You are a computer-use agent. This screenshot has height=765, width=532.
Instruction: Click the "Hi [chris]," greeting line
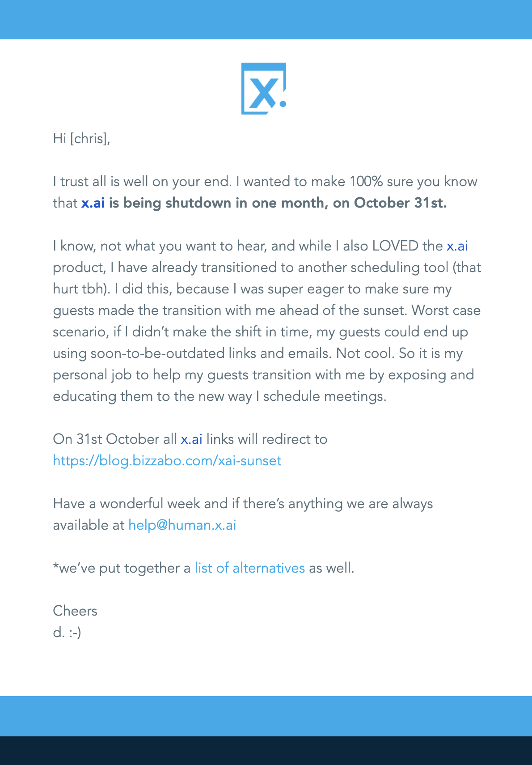point(82,139)
